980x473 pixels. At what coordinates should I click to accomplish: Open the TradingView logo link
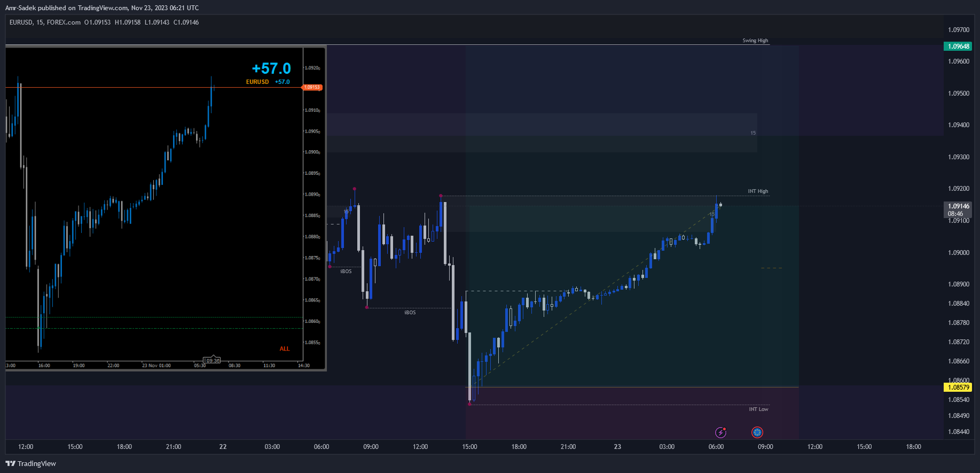(31, 463)
